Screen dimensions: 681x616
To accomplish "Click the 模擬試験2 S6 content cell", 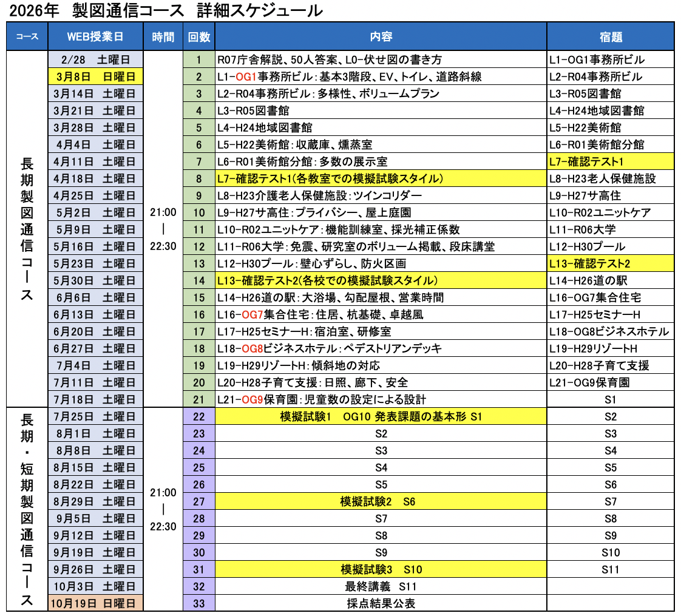I will coord(381,501).
